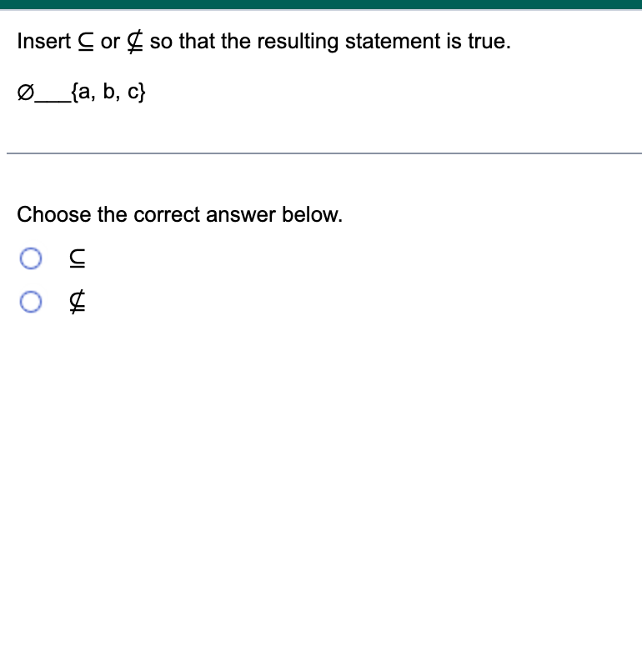Click the expression 'Ø___{a, b, c}'

coord(82,93)
